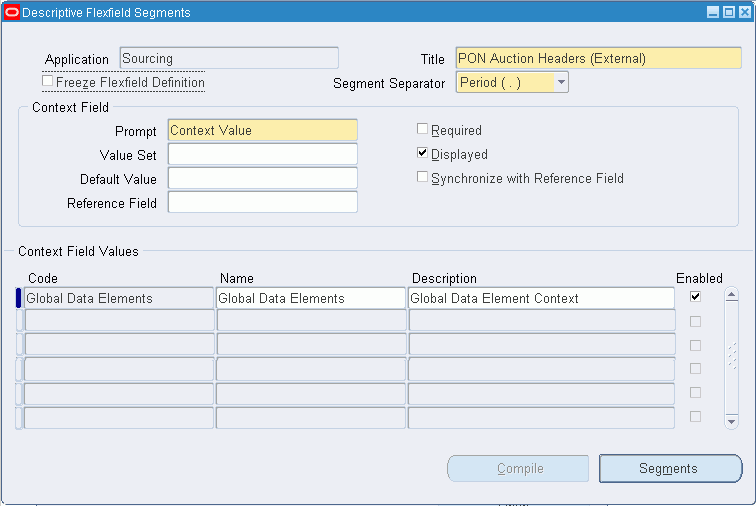
Task: Uncheck Enabled for Global Data Elements row
Action: (x=695, y=297)
